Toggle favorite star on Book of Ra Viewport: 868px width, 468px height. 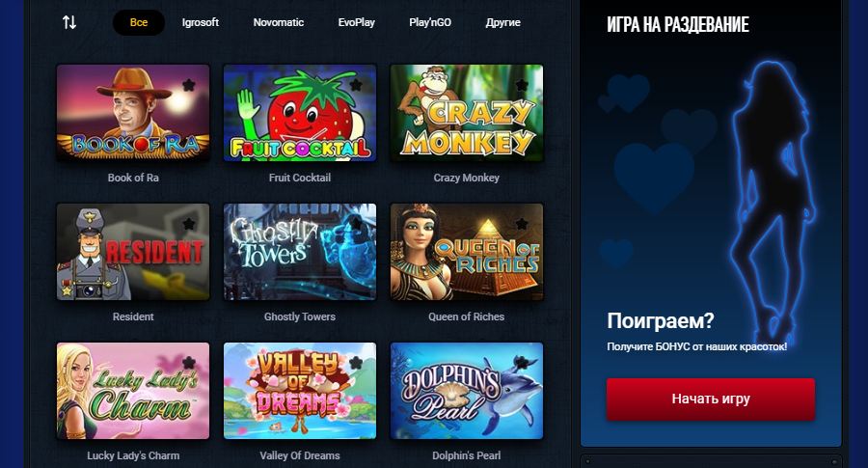point(189,85)
